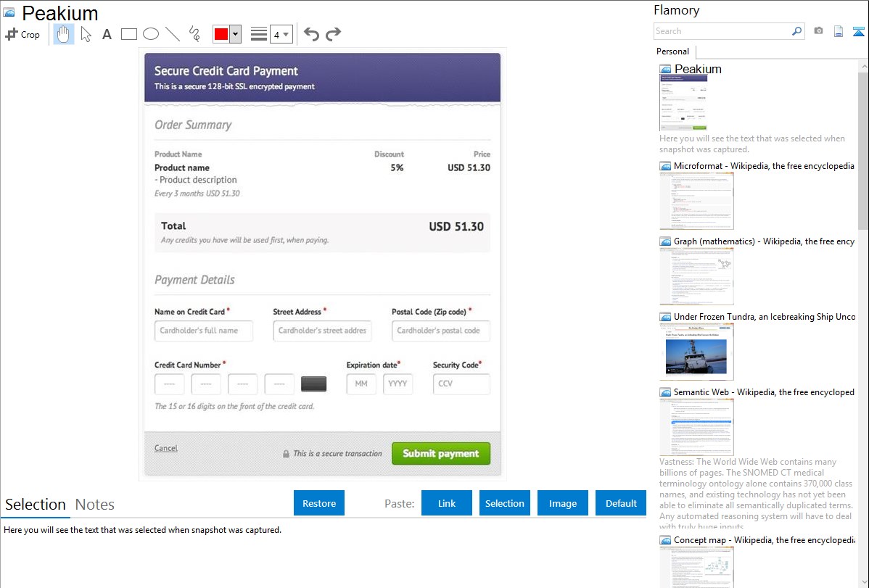Undo the last annotation
This screenshot has height=588, width=869.
311,34
